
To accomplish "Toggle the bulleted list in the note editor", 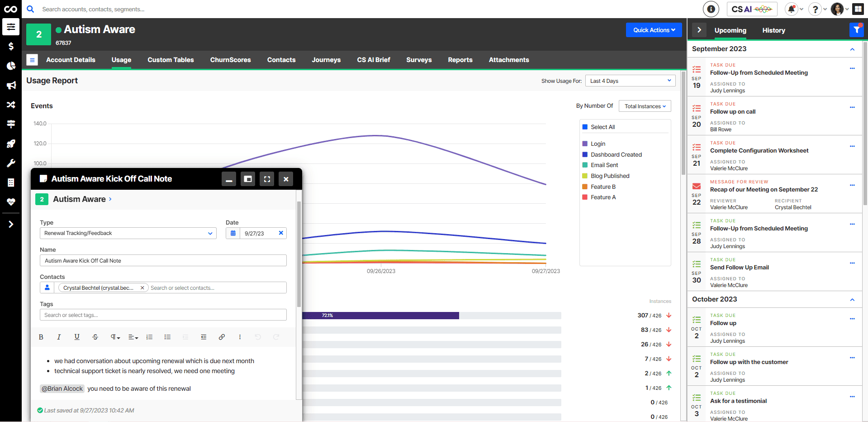I will 167,337.
